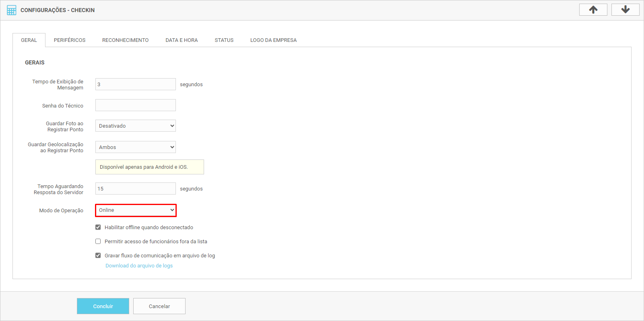Open the Logo da Empresa tab

click(x=273, y=40)
